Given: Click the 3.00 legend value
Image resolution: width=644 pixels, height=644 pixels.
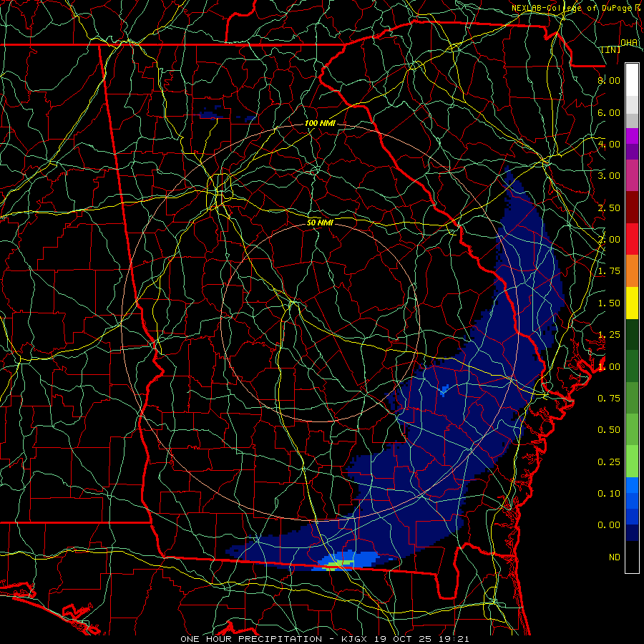Looking at the screenshot, I should (609, 175).
